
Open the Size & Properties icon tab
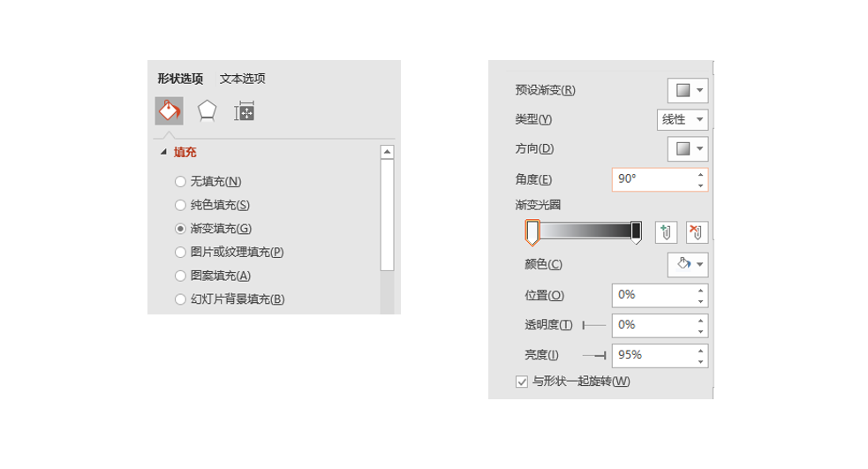244,111
